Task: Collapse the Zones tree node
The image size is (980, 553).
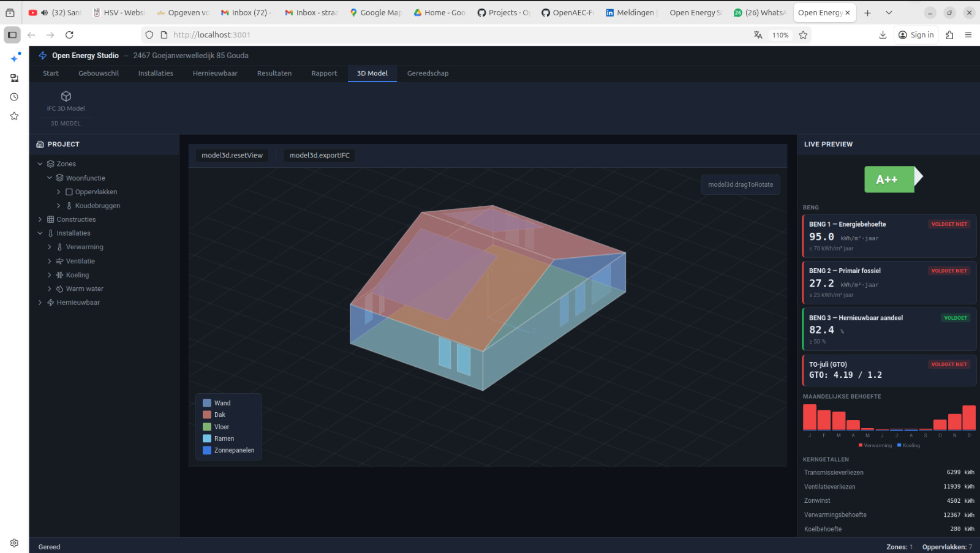Action: click(40, 164)
